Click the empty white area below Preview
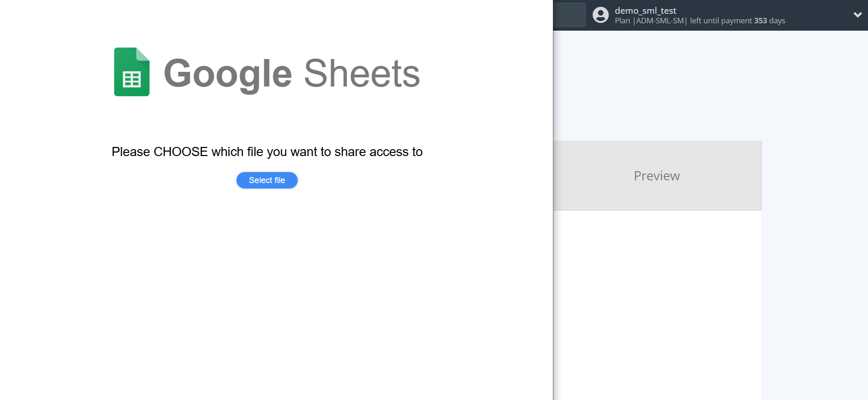 (657, 302)
